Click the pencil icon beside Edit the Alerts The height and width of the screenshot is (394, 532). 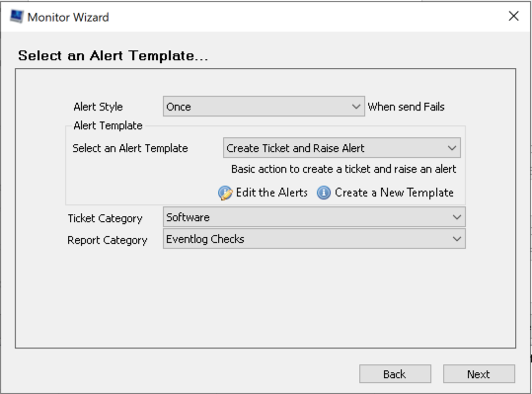[x=225, y=193]
